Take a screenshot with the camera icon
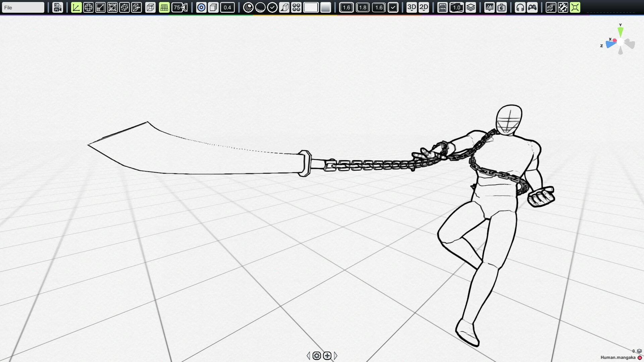 tap(502, 7)
